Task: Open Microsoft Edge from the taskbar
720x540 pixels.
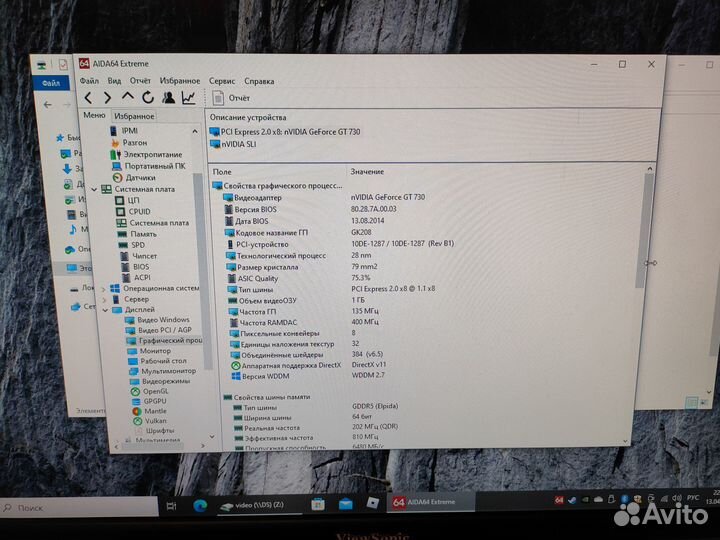Action: click(x=200, y=506)
